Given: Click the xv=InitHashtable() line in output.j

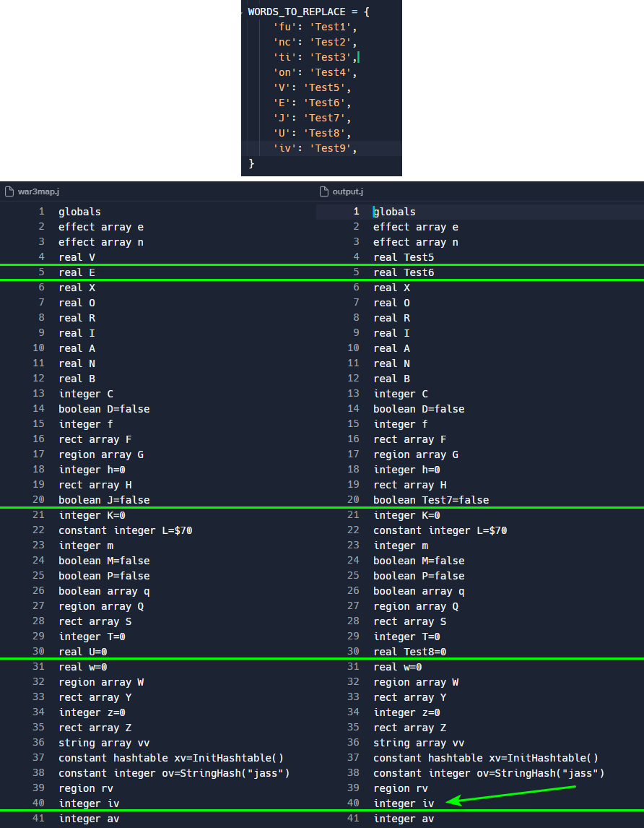Looking at the screenshot, I should click(486, 758).
